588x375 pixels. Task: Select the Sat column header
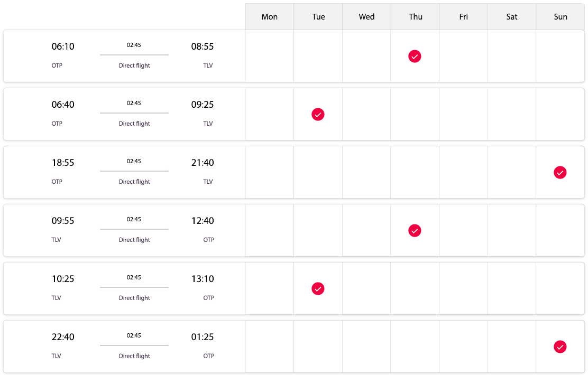click(x=512, y=16)
